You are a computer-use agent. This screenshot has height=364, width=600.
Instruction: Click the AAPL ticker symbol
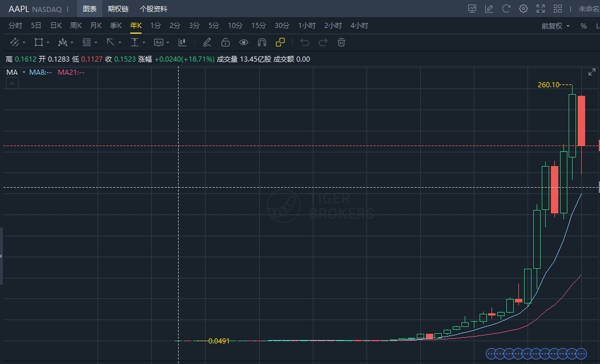tap(19, 9)
